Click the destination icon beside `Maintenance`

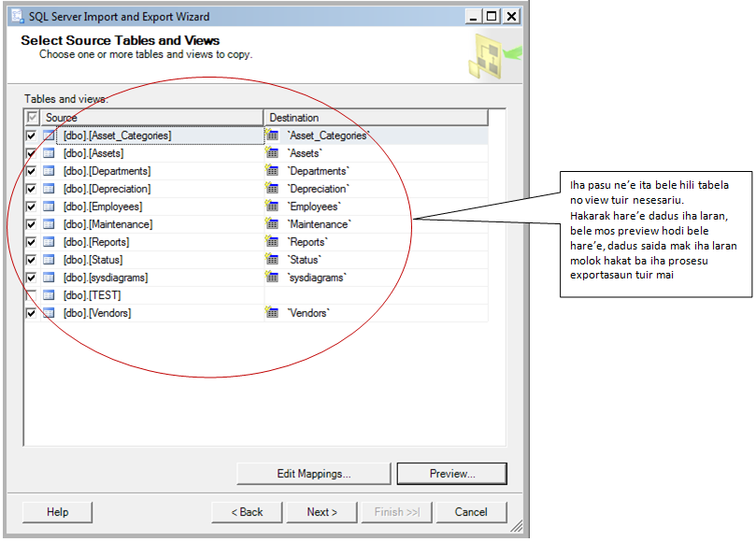coord(272,223)
